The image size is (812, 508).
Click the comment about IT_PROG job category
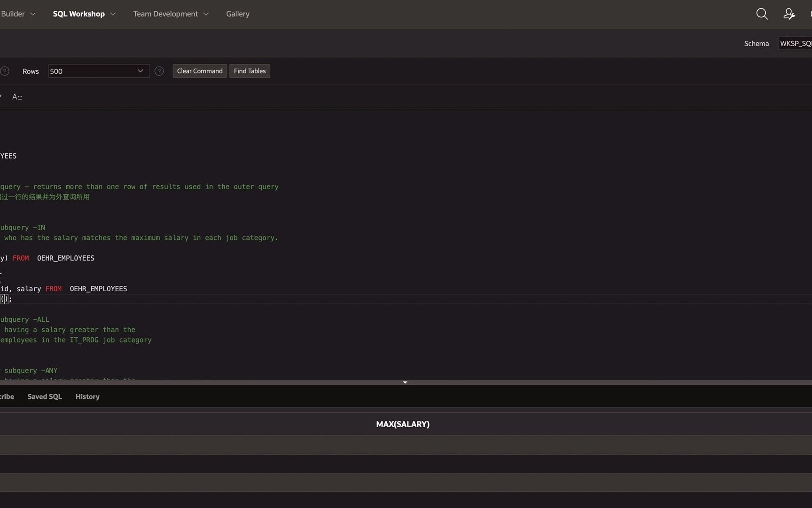tap(76, 340)
